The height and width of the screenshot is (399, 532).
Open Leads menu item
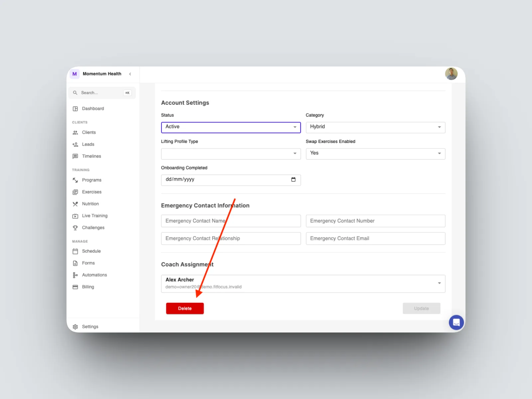pos(88,144)
